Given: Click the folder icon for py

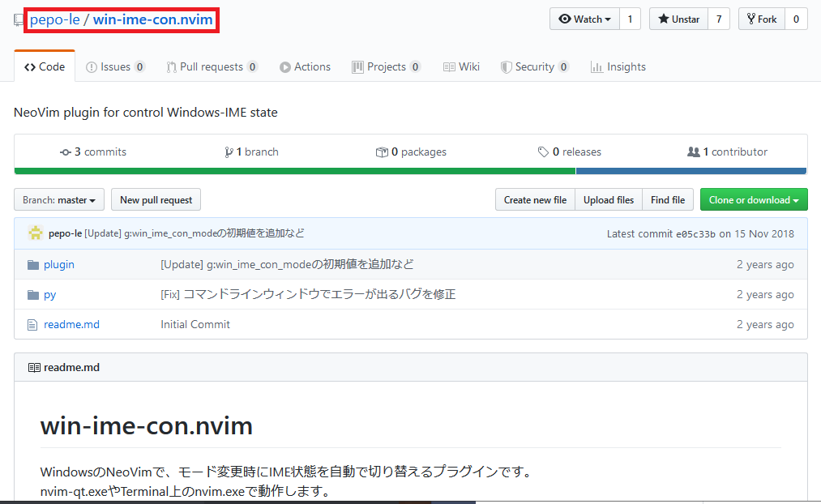Looking at the screenshot, I should click(33, 295).
